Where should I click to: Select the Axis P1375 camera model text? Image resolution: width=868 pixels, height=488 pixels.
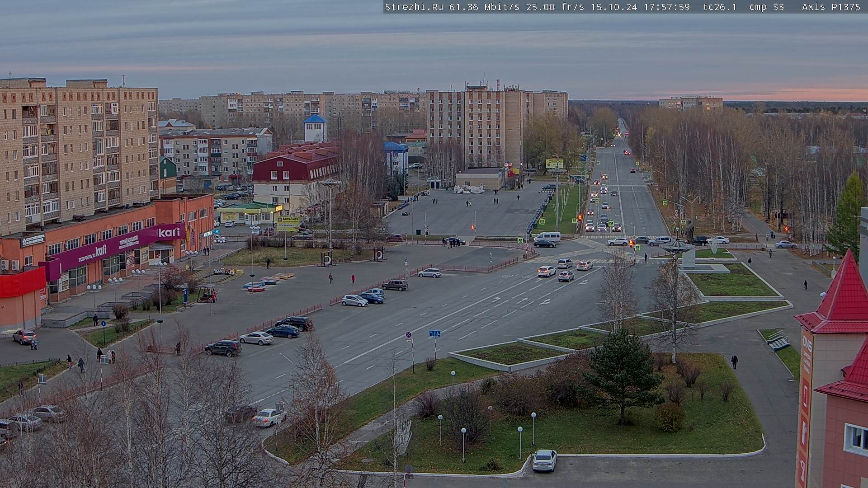[831, 7]
